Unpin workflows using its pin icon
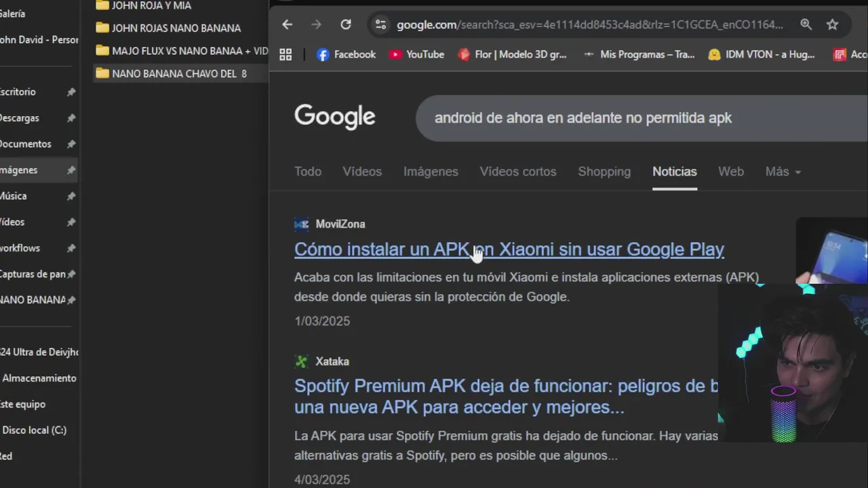 tap(71, 248)
